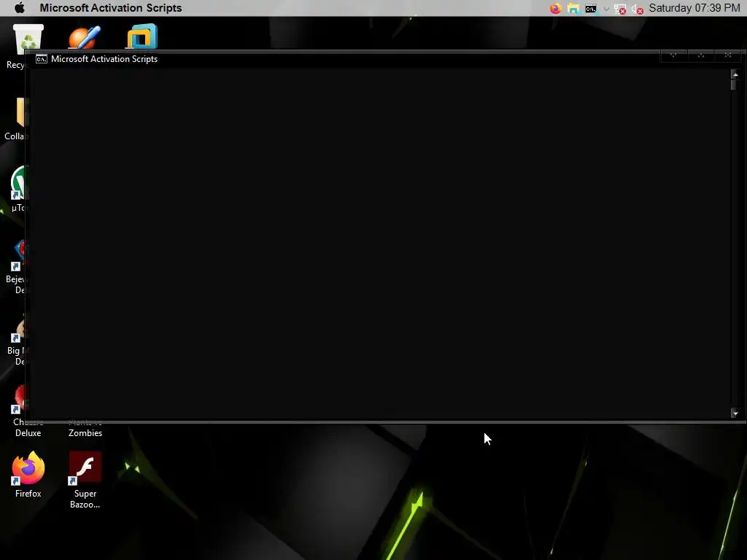The image size is (747, 560).
Task: Select the Super Bazoo... Flash shortcut
Action: [85, 480]
